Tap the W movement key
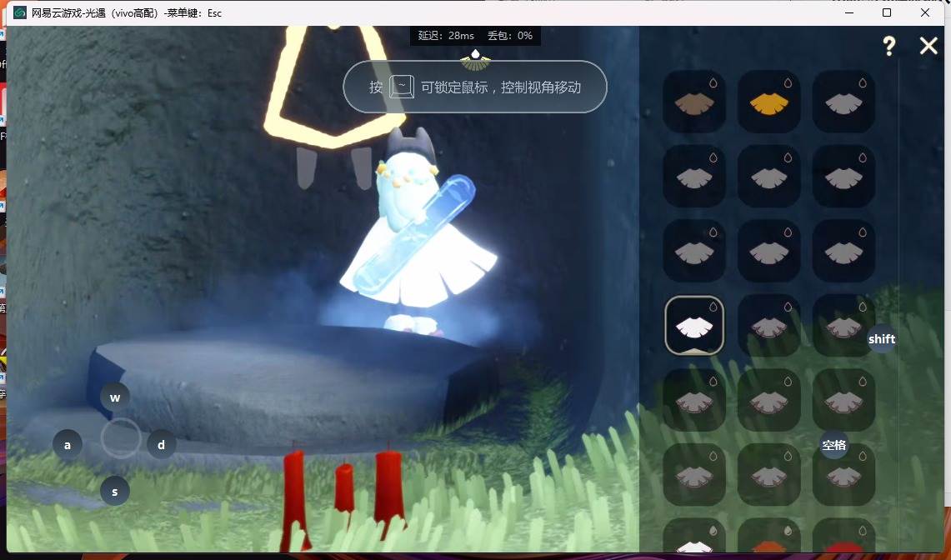This screenshot has width=951, height=560. coord(115,398)
